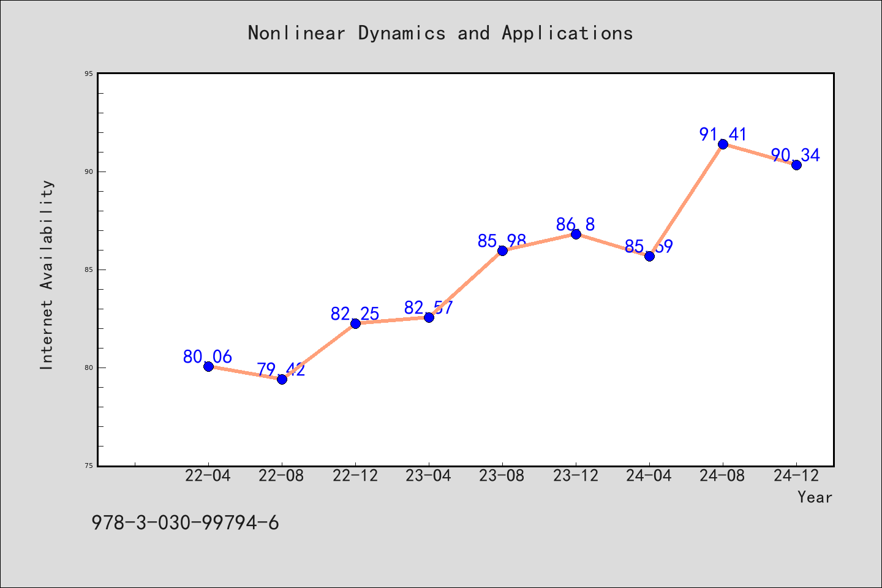This screenshot has width=882, height=588.
Task: Click the y-axis tick label 90
Action: [x=89, y=171]
